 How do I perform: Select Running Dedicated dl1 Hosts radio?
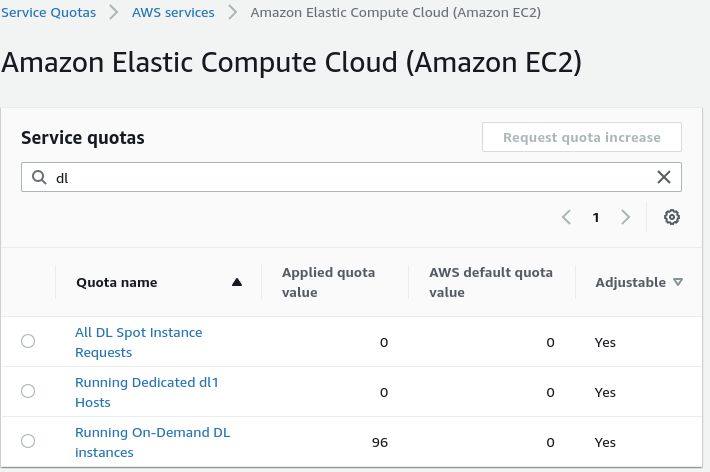coord(28,391)
